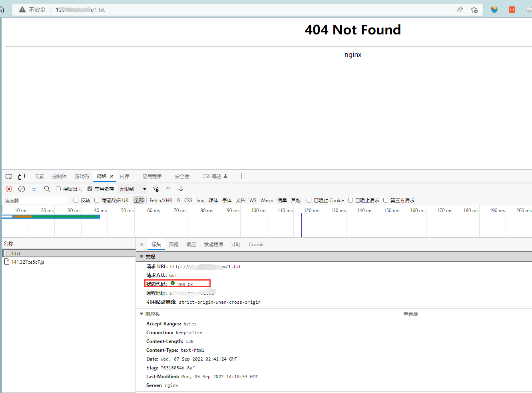Screen dimensions: 532x393
Task: Open the orange browser extension icon
Action: click(x=512, y=10)
